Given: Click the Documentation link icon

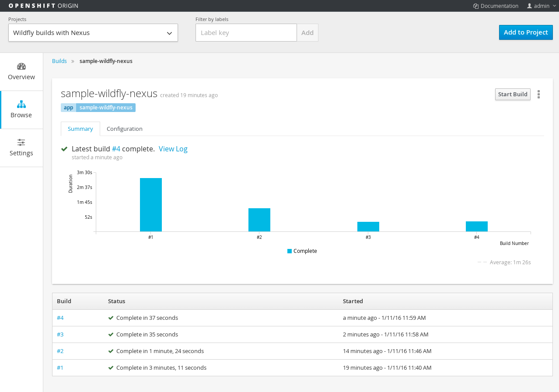Looking at the screenshot, I should point(476,6).
